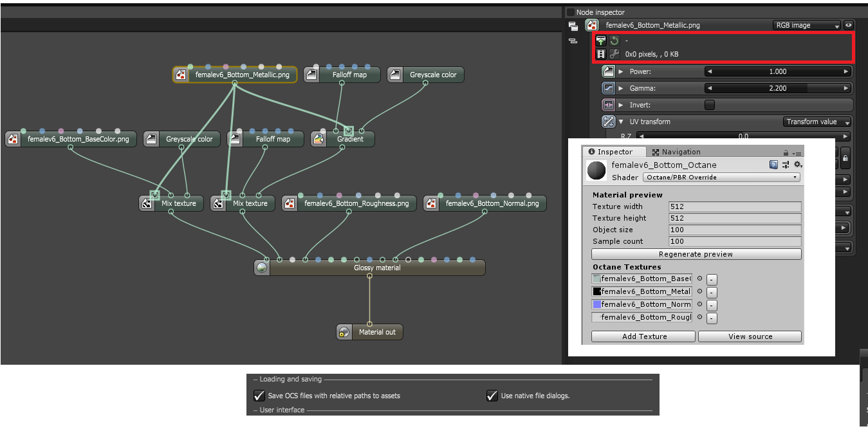Click the Texture height input field
868x440 pixels.
(x=735, y=218)
